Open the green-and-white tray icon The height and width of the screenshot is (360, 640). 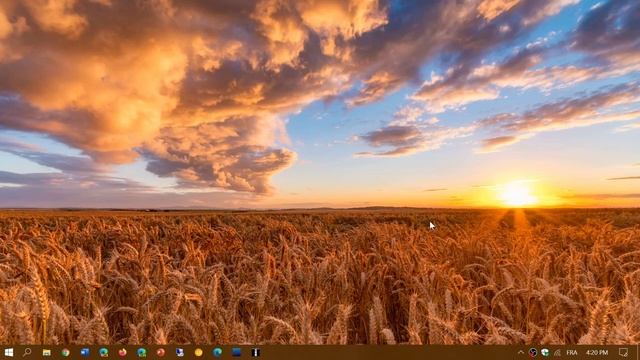(545, 352)
